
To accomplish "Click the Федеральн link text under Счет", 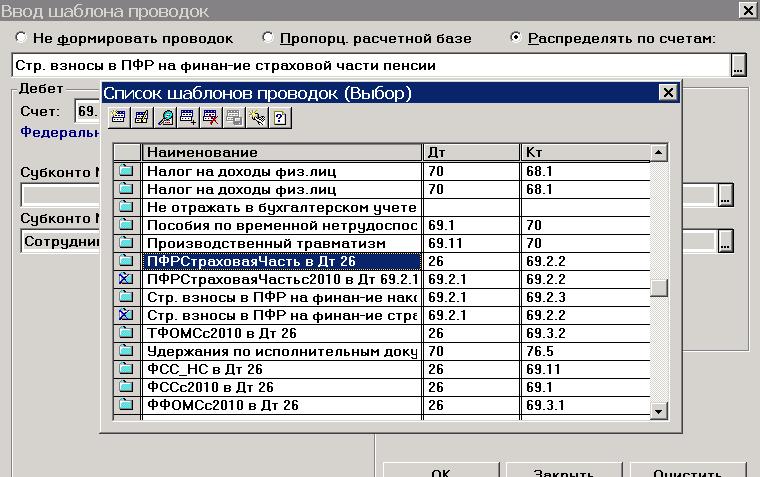I will [x=60, y=132].
